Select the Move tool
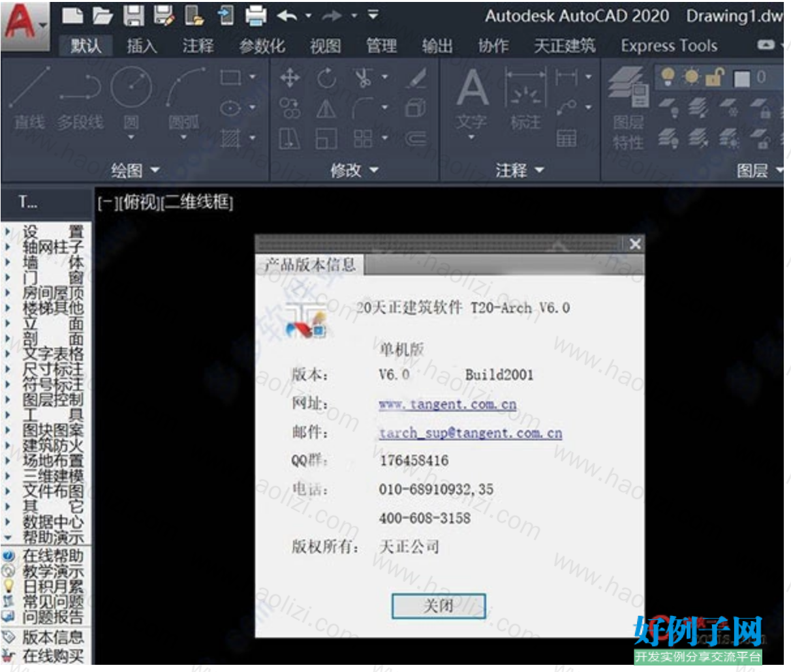Viewport: 791px width, 672px height. [x=290, y=78]
